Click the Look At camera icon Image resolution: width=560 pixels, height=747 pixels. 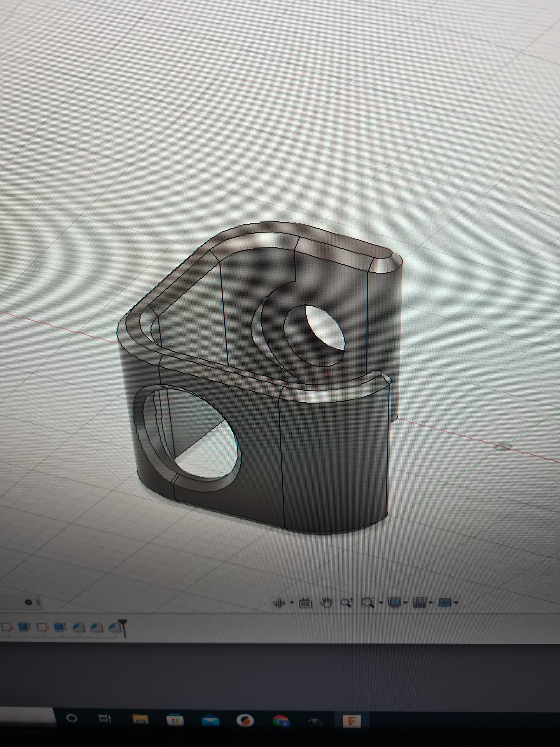click(305, 602)
